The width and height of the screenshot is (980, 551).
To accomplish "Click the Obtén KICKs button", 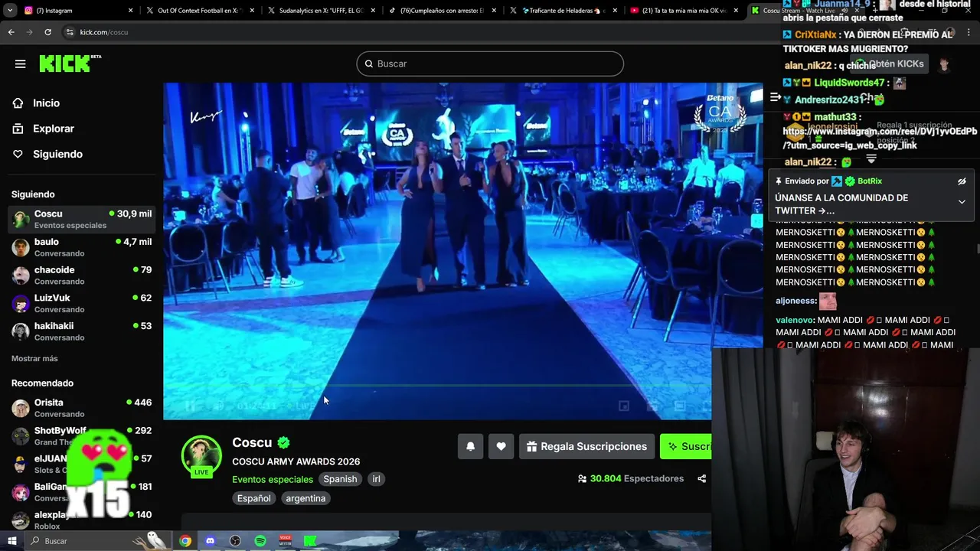I will pos(889,64).
